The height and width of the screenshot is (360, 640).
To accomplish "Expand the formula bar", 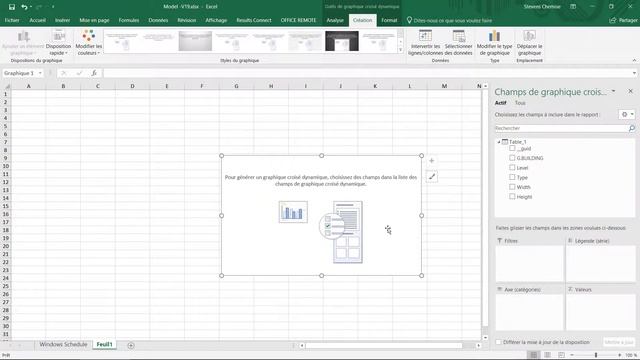I will coord(634,73).
